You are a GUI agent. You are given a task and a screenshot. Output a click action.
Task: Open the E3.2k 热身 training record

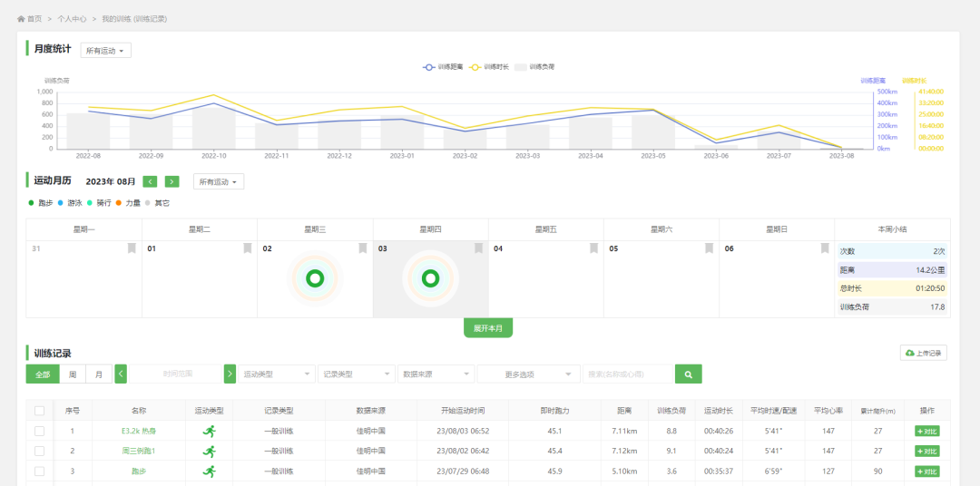click(x=139, y=431)
